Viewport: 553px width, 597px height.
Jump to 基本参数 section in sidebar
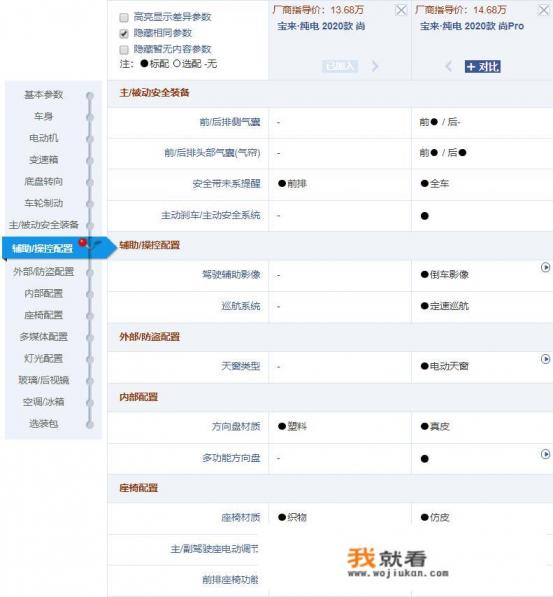(43, 95)
